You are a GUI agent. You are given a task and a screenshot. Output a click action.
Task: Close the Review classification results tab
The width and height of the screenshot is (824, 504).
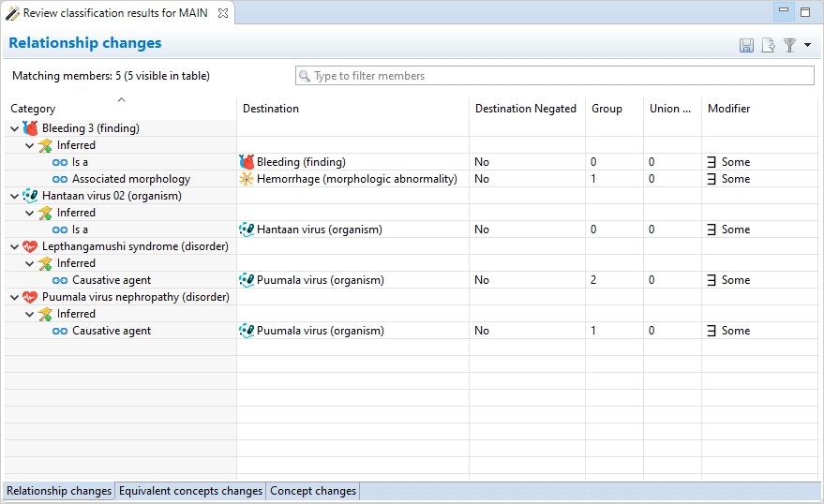pos(223,13)
